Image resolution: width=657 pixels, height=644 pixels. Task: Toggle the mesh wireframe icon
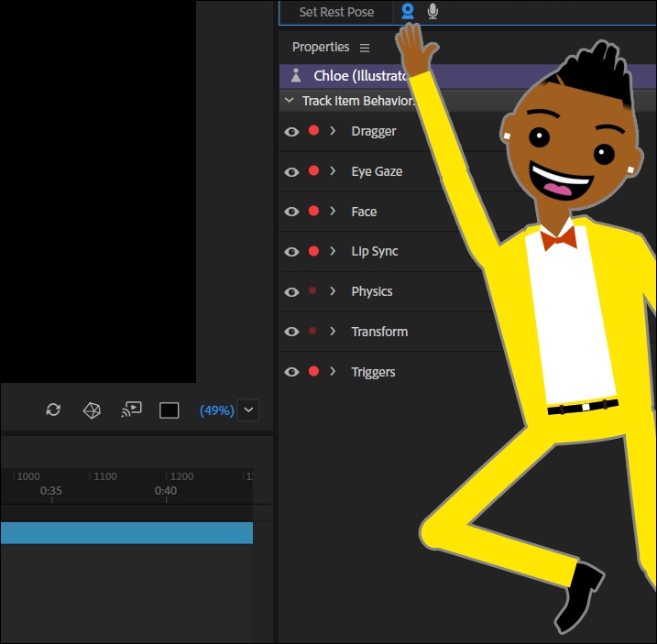[92, 410]
